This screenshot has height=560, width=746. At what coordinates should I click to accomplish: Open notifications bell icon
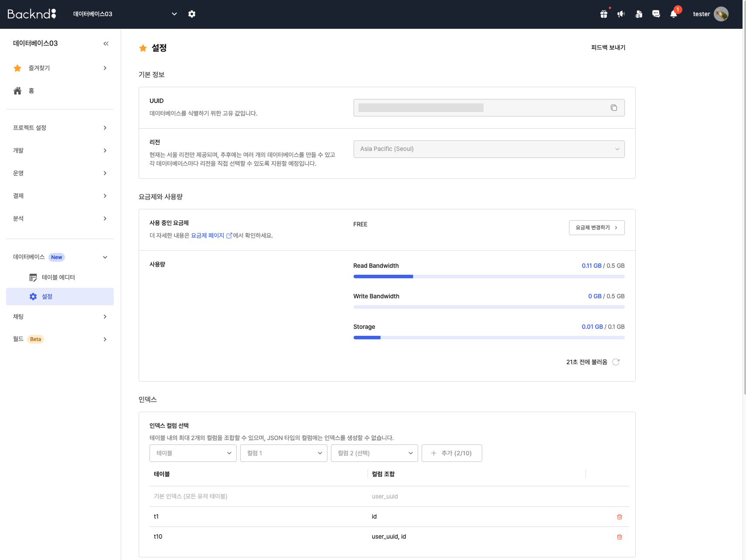[673, 14]
